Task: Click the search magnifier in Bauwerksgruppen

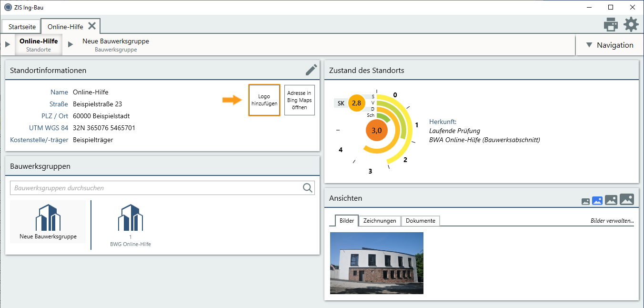Action: click(x=308, y=188)
